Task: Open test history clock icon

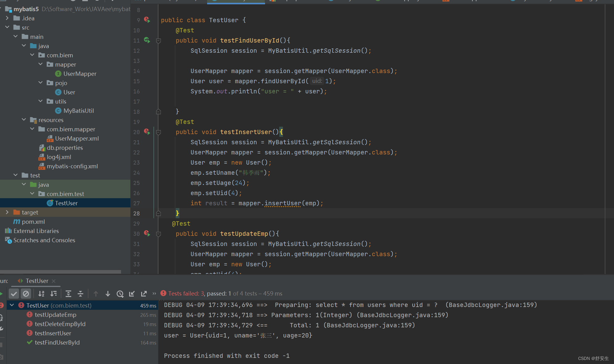Action: [120, 294]
